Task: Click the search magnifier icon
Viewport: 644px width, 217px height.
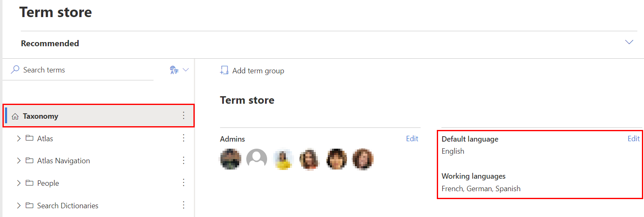Action: (x=15, y=70)
